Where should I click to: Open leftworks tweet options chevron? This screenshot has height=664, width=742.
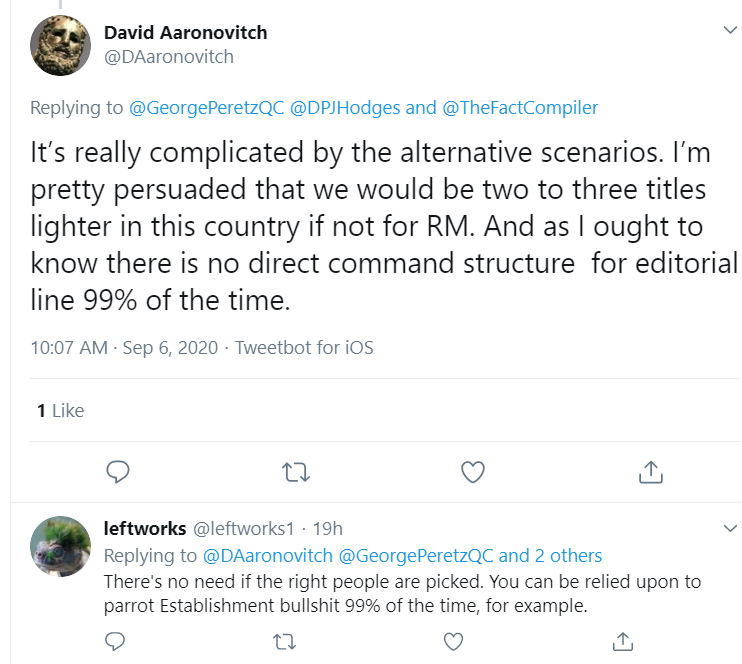tap(730, 528)
